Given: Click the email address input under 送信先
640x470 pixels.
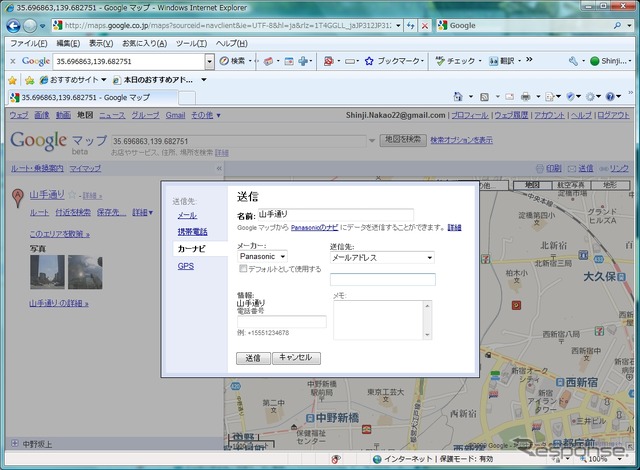Looking at the screenshot, I should [x=382, y=279].
